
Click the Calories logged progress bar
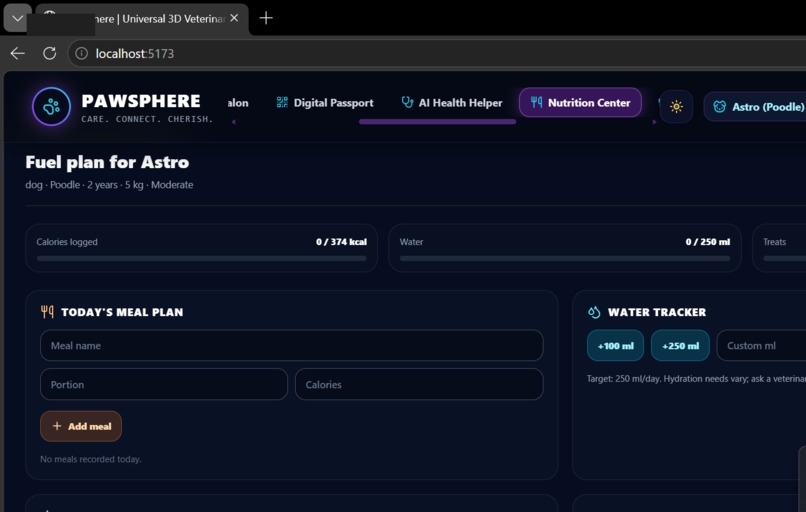202,259
